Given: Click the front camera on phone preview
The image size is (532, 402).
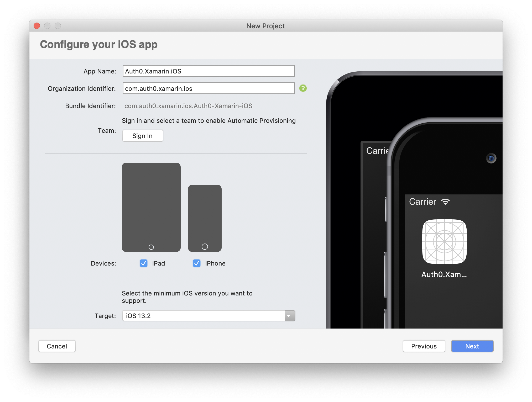Looking at the screenshot, I should coord(491,158).
